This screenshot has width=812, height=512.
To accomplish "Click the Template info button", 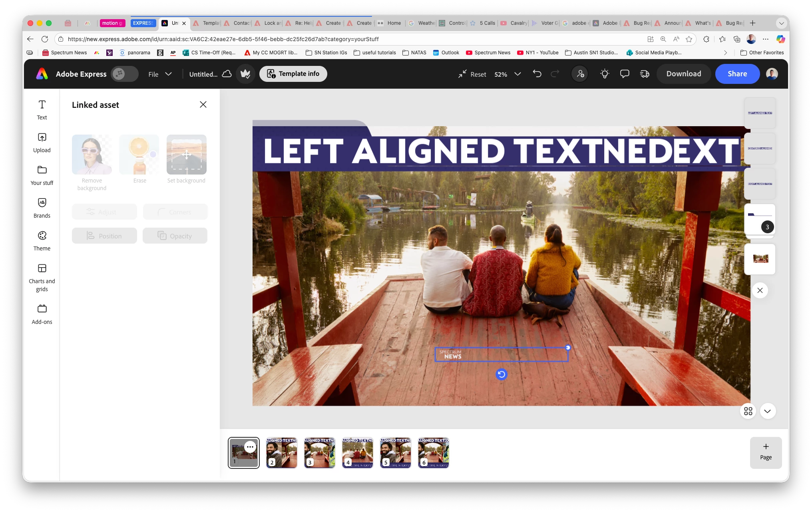I will tap(293, 74).
